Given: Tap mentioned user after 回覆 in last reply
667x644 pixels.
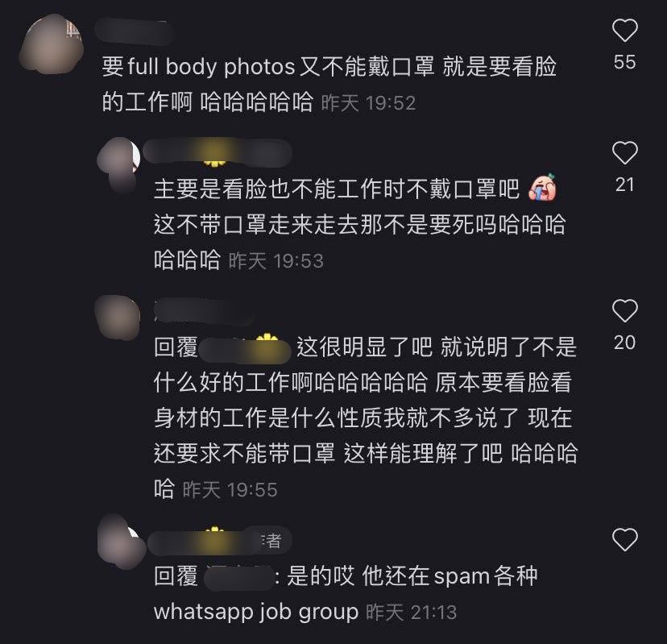Looking at the screenshot, I should (x=239, y=577).
